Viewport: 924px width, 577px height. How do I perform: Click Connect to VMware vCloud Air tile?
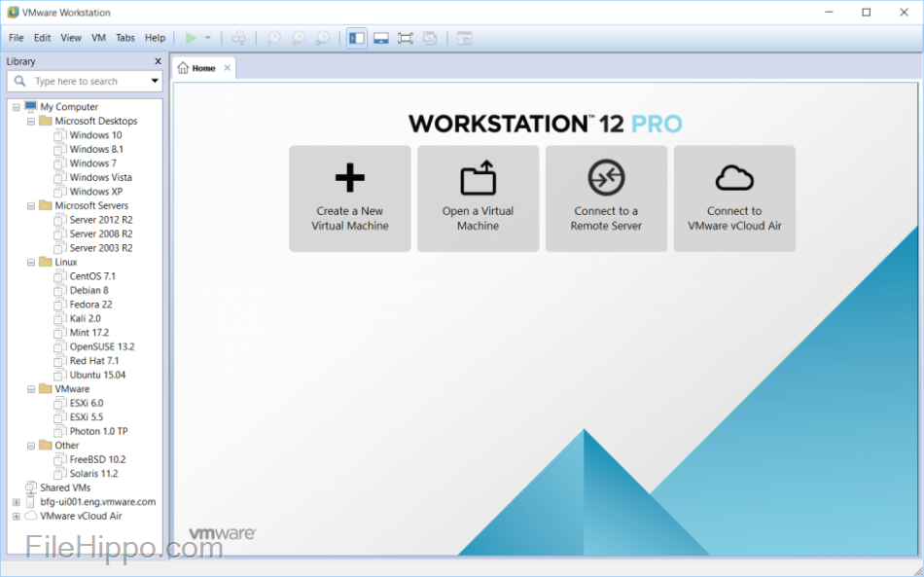734,198
